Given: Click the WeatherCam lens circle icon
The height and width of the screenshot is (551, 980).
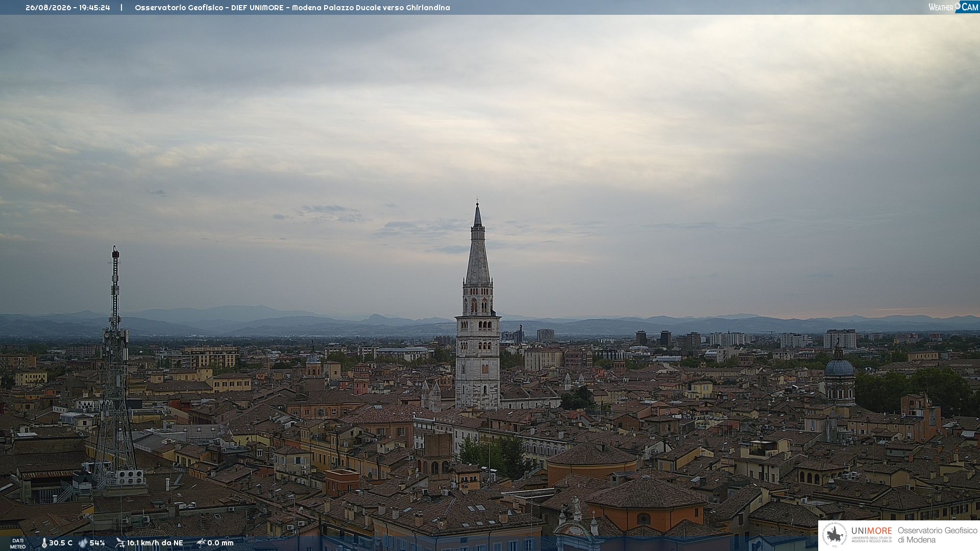Looking at the screenshot, I should [958, 6].
